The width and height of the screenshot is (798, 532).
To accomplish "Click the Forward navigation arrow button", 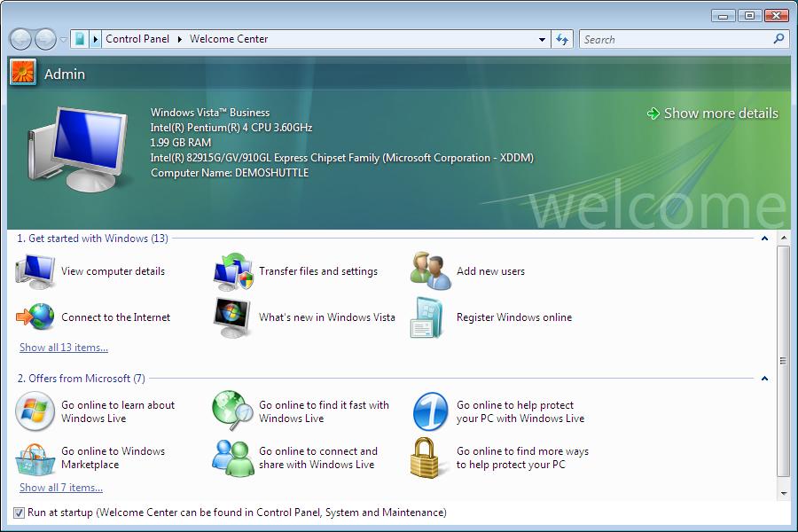I will click(45, 39).
